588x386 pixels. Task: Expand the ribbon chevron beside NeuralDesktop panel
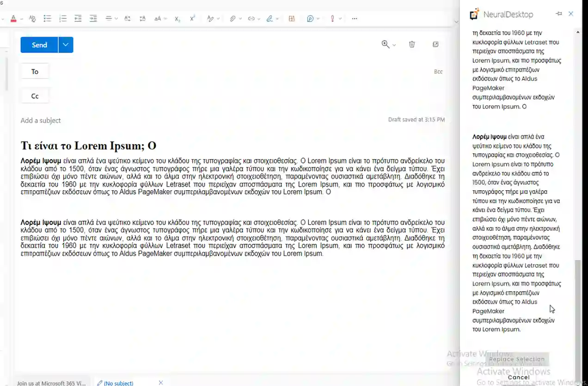456,22
